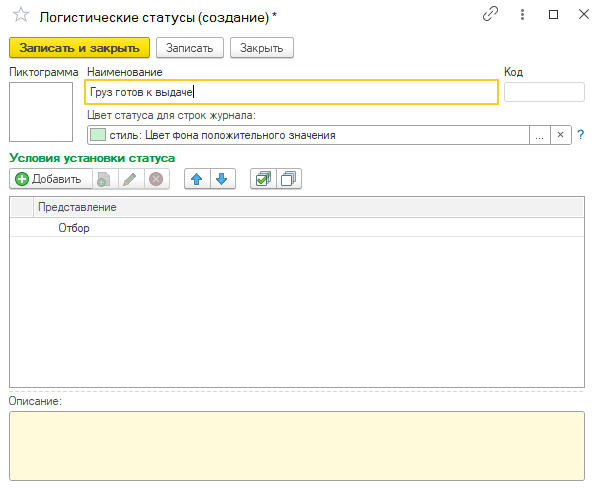Add a new status condition
Viewport: 593px width, 492px height.
coord(51,178)
